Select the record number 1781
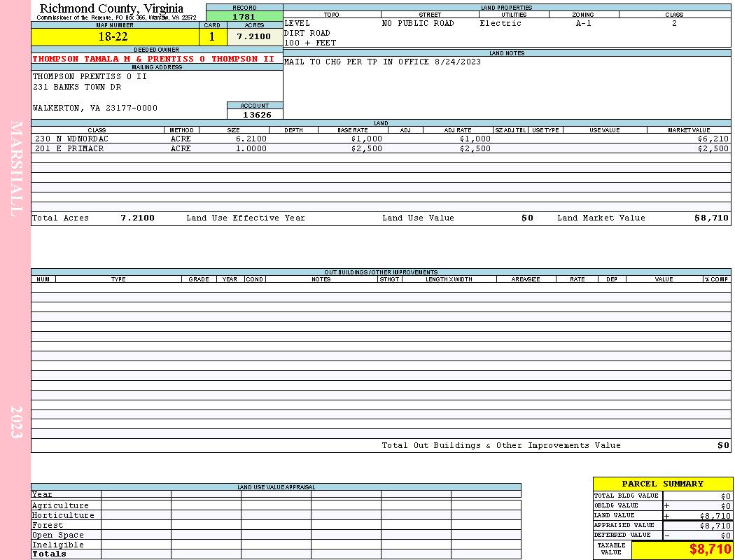Viewport: 735px width, 560px height. [244, 16]
